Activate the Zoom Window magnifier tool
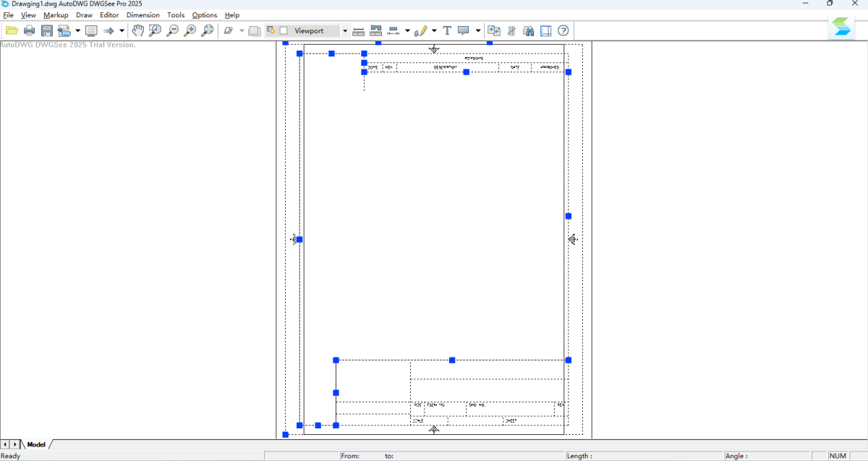The width and height of the screenshot is (868, 461). pyautogui.click(x=155, y=30)
